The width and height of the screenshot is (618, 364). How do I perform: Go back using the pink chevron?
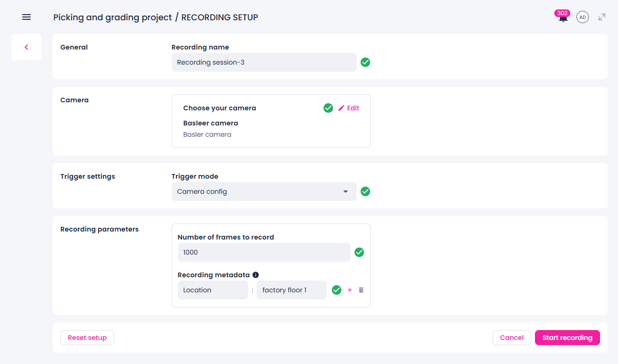26,47
